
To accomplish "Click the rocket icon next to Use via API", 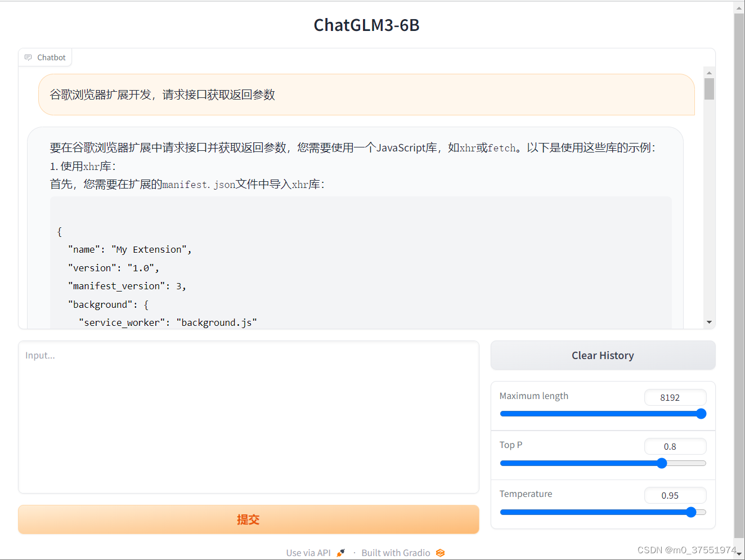I will tap(340, 552).
